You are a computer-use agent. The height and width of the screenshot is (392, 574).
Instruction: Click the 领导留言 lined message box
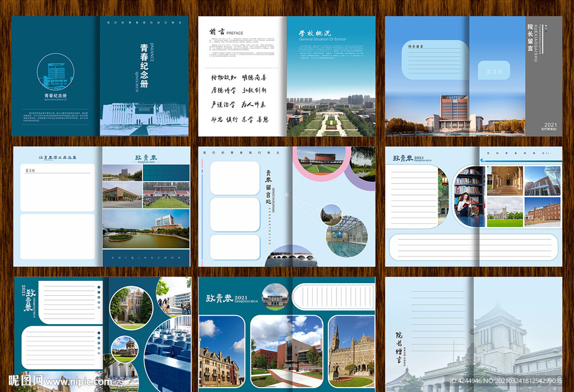[435, 59]
